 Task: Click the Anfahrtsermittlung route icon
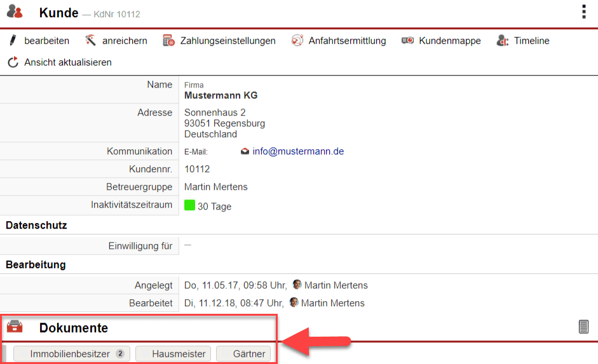(297, 41)
